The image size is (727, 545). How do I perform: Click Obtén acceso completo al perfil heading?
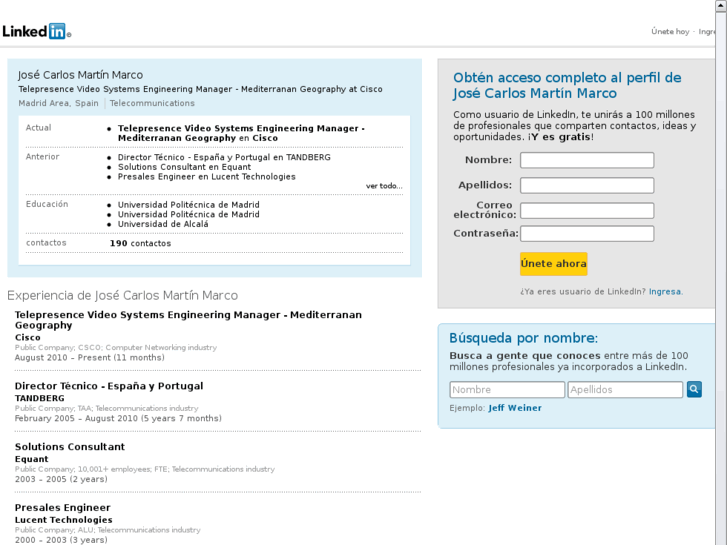(x=567, y=85)
